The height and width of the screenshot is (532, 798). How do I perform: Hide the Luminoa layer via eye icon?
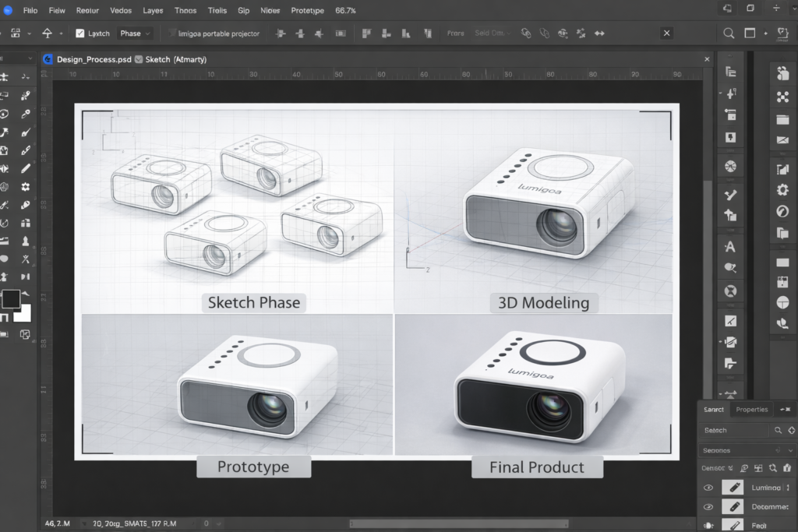[708, 488]
